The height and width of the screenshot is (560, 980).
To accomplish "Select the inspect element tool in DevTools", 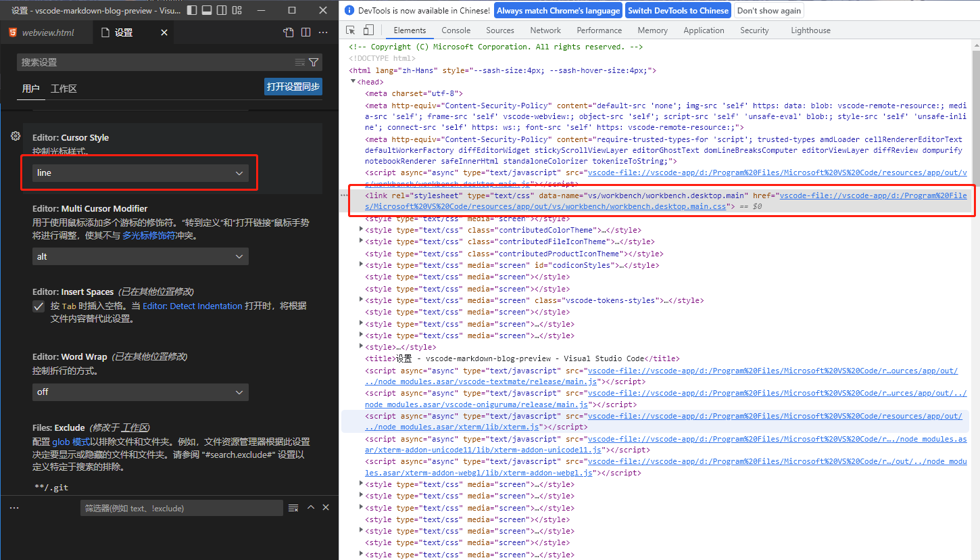I will click(x=349, y=30).
